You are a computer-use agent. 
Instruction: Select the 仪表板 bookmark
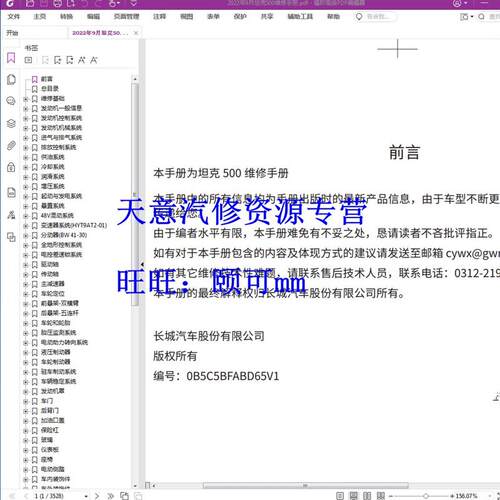tap(50, 450)
